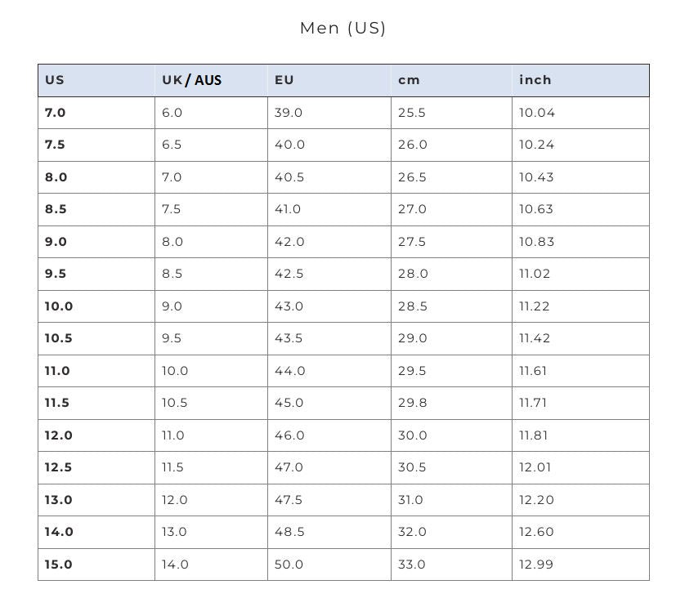Click the 29.8 cm cell
Viewport: 685px width, 616px height.
click(x=413, y=403)
